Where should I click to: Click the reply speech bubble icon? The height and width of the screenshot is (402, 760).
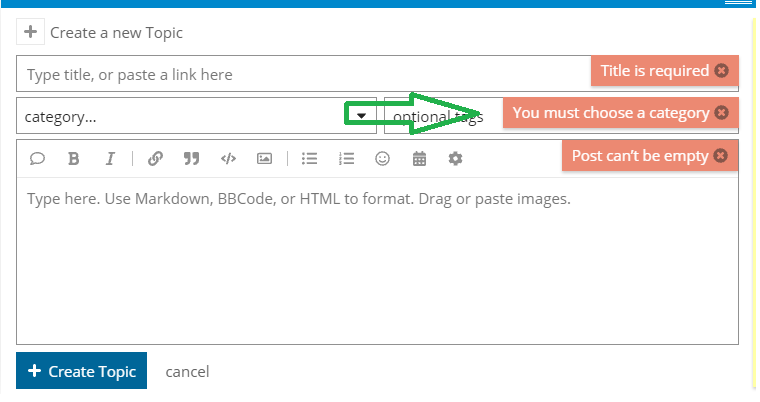[x=37, y=159]
